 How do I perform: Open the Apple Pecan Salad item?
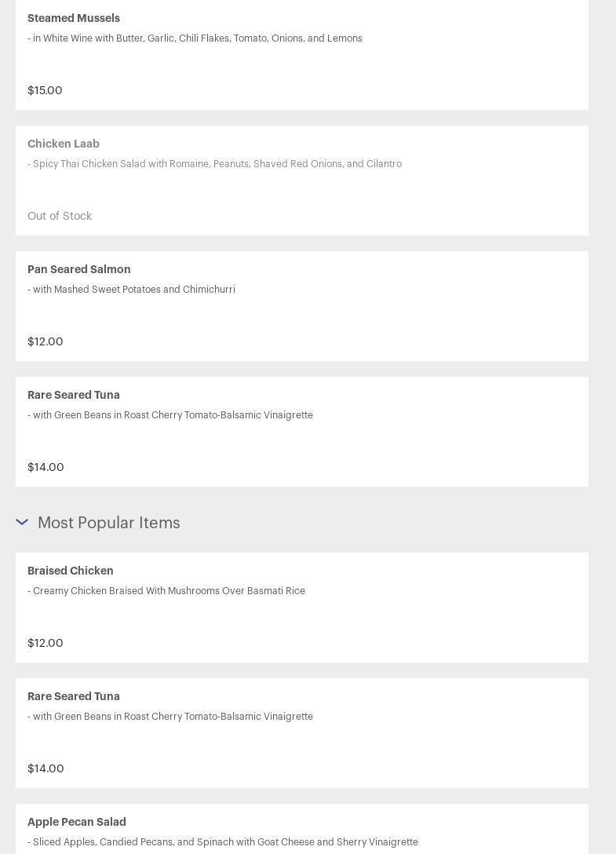77,822
